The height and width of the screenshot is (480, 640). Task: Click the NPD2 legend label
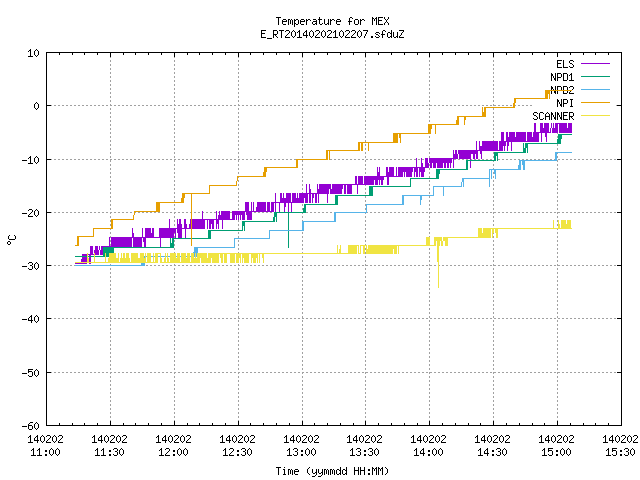click(562, 90)
